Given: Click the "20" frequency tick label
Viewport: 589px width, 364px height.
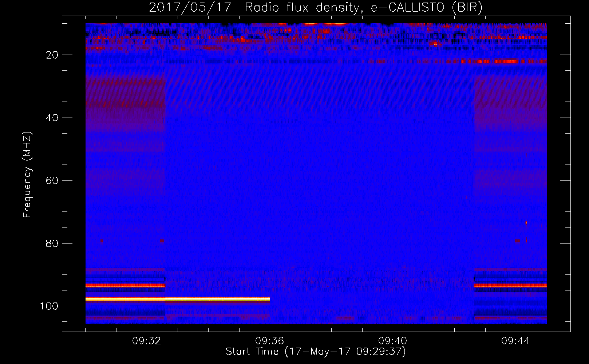Looking at the screenshot, I should pos(52,55).
